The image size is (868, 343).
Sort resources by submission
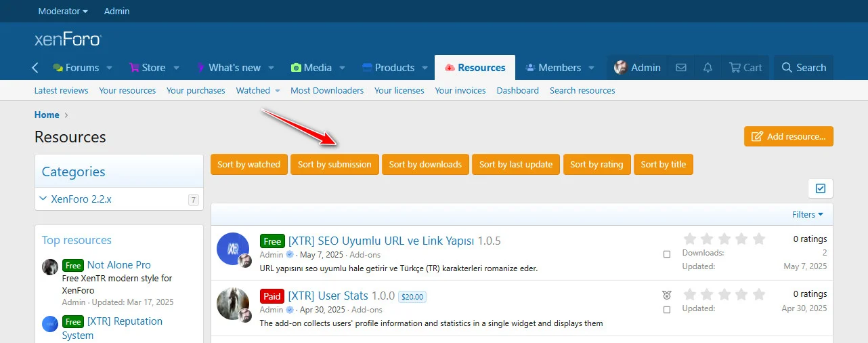(334, 164)
